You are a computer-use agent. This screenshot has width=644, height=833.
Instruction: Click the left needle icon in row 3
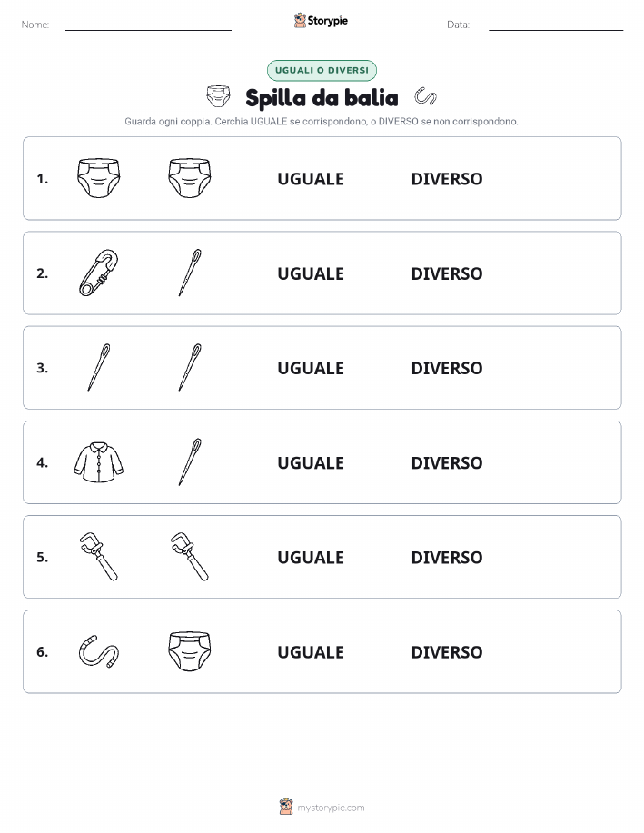coord(99,367)
